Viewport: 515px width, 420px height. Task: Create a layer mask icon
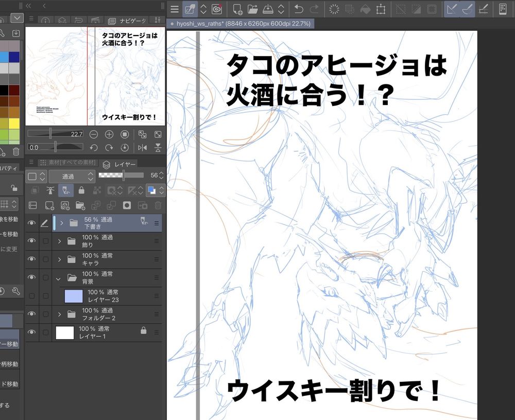[127, 205]
